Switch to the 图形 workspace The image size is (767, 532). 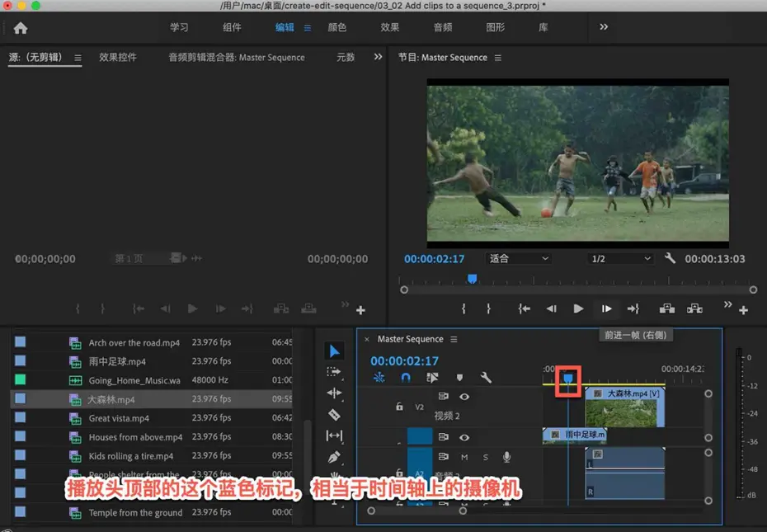(496, 27)
